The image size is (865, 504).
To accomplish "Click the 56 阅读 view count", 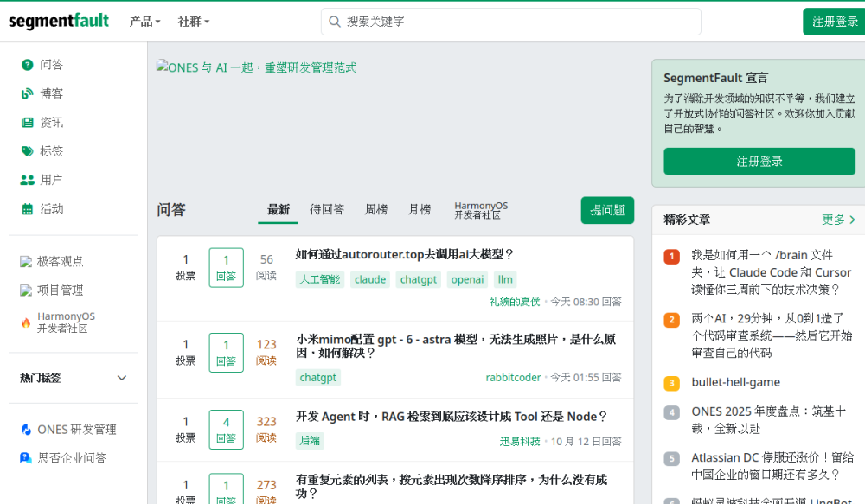I will pyautogui.click(x=266, y=267).
